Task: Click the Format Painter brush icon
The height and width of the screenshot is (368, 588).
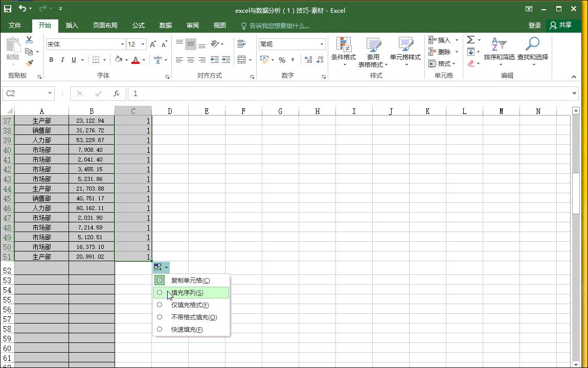Action: [x=29, y=63]
